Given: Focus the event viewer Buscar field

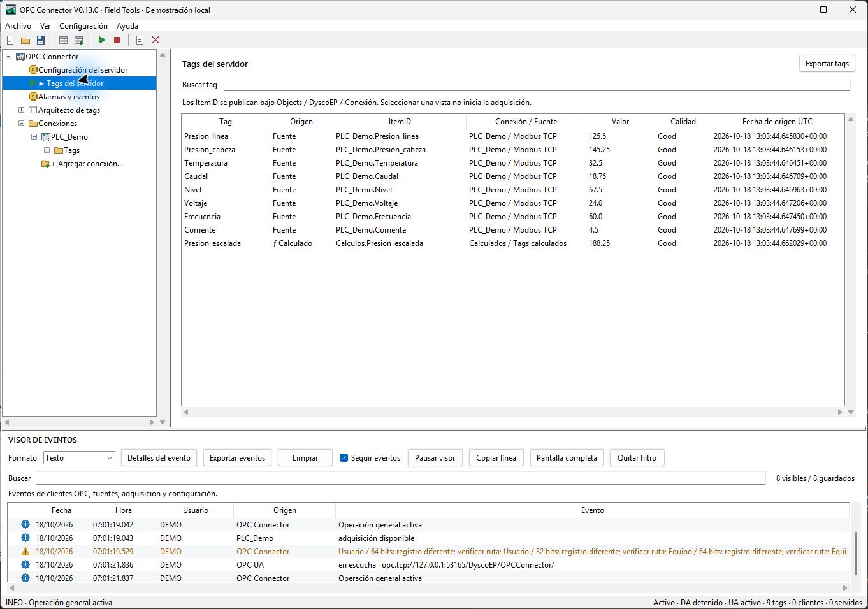Looking at the screenshot, I should pyautogui.click(x=401, y=478).
